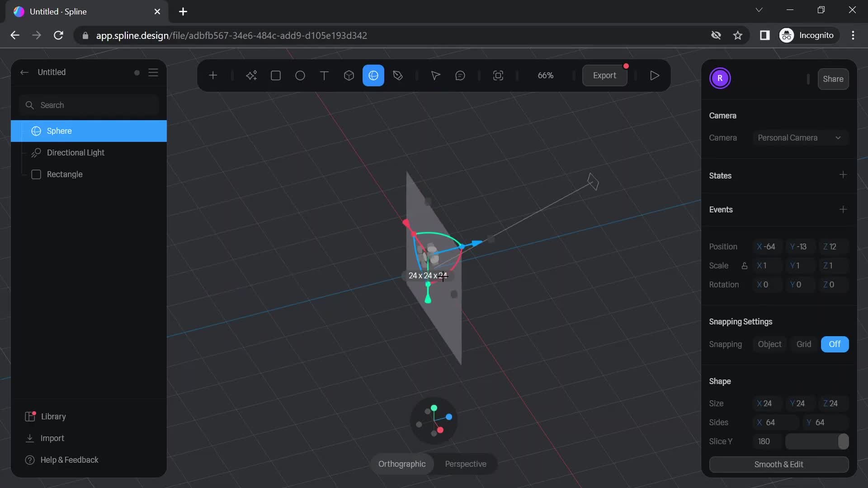
Task: Open the tab search chevron
Action: point(759,10)
